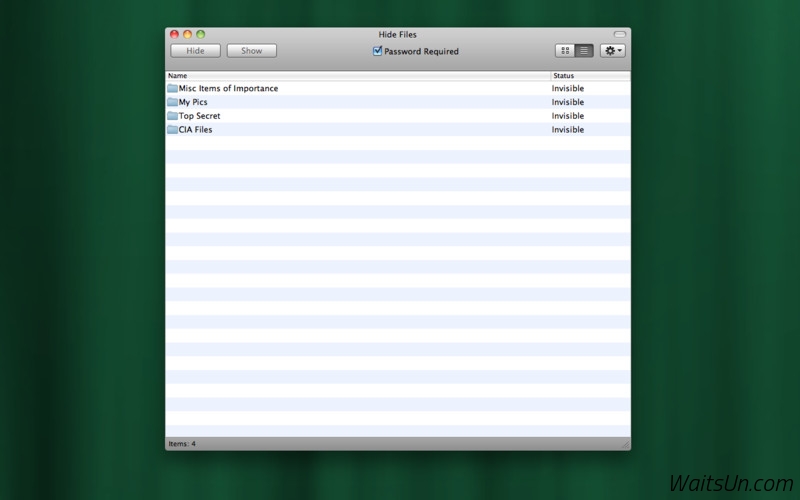This screenshot has height=500, width=800.
Task: Click Invisible status of Top Secret row
Action: point(568,116)
